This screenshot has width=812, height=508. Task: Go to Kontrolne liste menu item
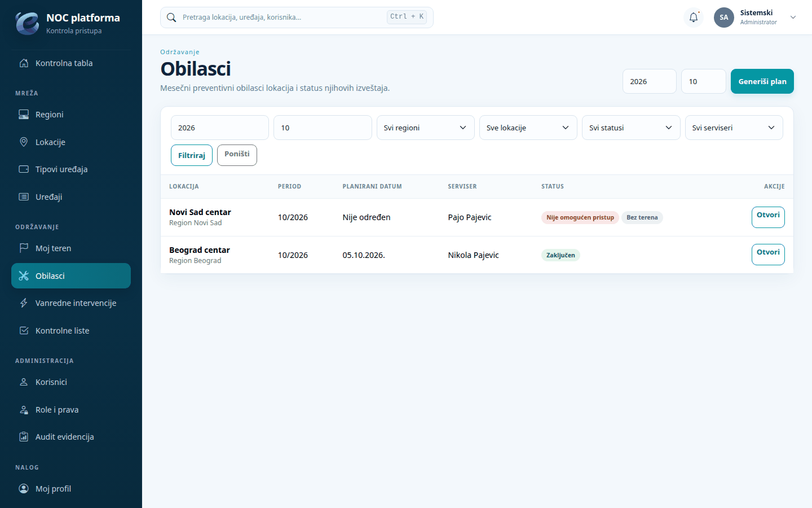(71, 331)
